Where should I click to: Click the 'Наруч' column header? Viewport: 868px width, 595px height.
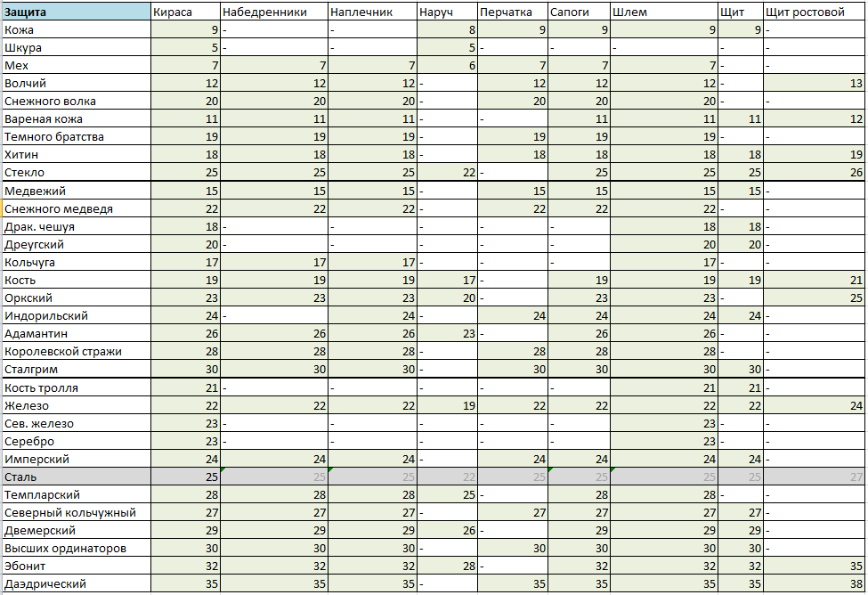pos(447,12)
